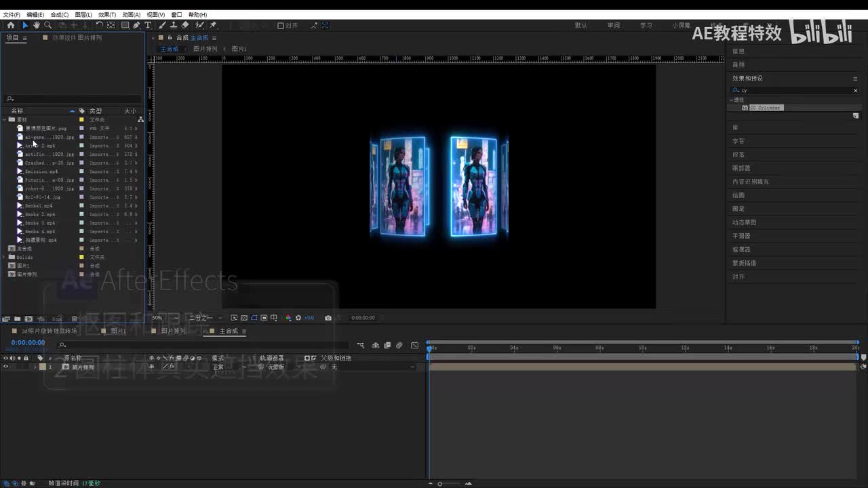Select the CC Cylinder effect preset
The height and width of the screenshot is (488, 868).
[766, 108]
